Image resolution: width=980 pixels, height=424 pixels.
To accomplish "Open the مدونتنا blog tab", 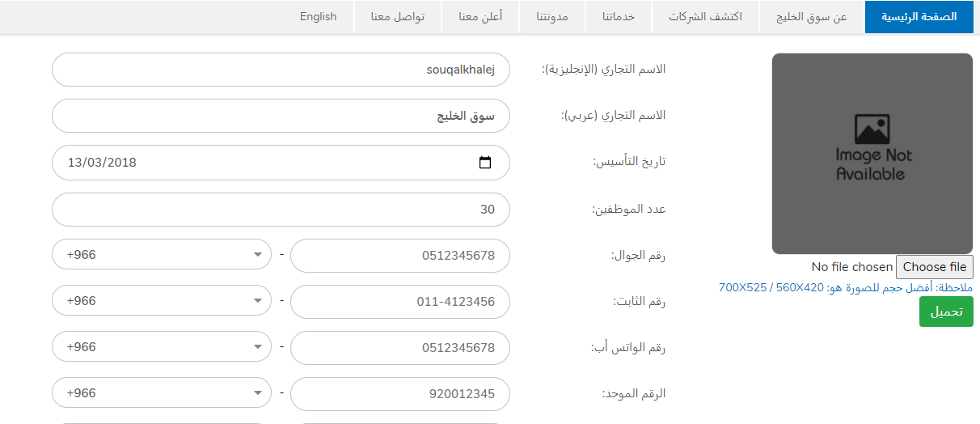I will (x=551, y=17).
